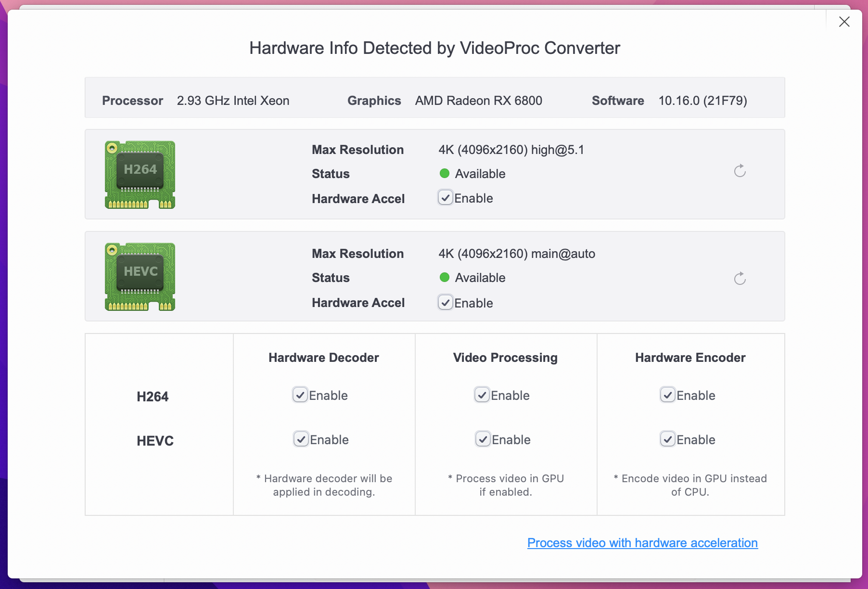Uncheck HEVC Video Processing Enable

[x=483, y=439]
